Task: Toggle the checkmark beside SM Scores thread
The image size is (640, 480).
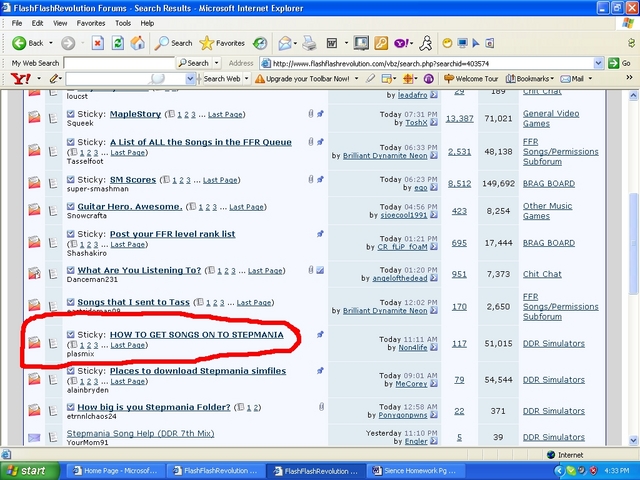Action: (71, 180)
